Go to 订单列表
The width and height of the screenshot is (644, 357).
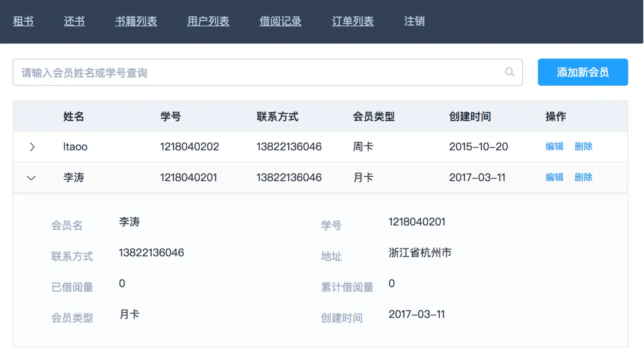click(x=352, y=21)
